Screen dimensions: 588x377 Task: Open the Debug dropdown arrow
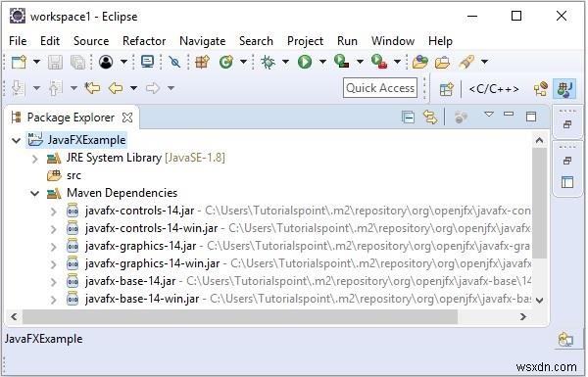[x=285, y=62]
